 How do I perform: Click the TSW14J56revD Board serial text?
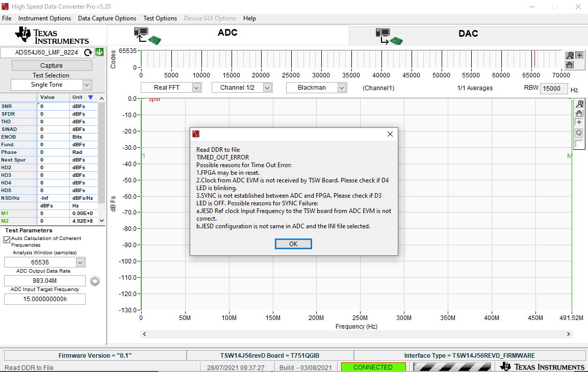(x=270, y=356)
